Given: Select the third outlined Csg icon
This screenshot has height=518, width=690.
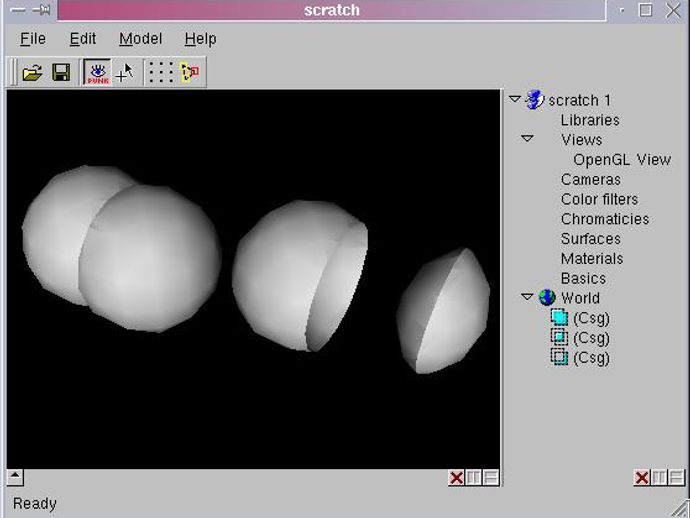Looking at the screenshot, I should 559,357.
